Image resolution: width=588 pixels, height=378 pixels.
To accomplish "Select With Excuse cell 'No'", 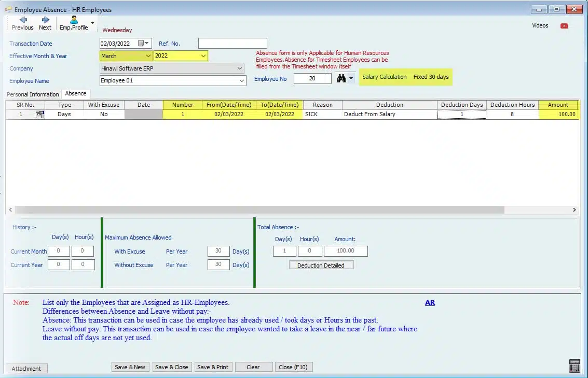I will click(x=104, y=114).
